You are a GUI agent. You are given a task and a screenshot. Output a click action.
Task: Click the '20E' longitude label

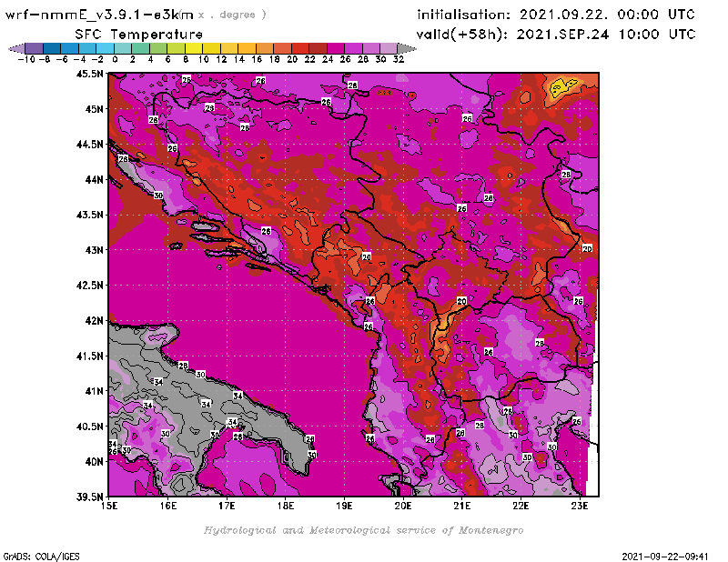pyautogui.click(x=403, y=506)
